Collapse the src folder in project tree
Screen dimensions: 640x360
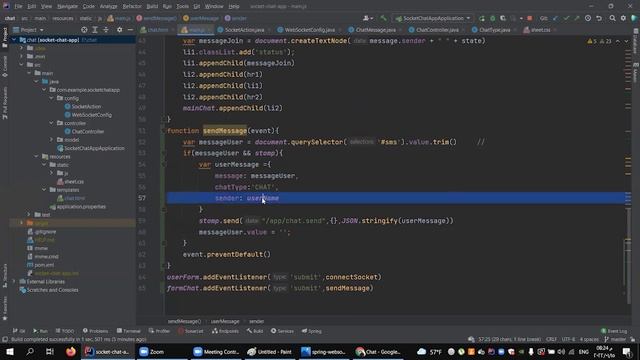21,65
